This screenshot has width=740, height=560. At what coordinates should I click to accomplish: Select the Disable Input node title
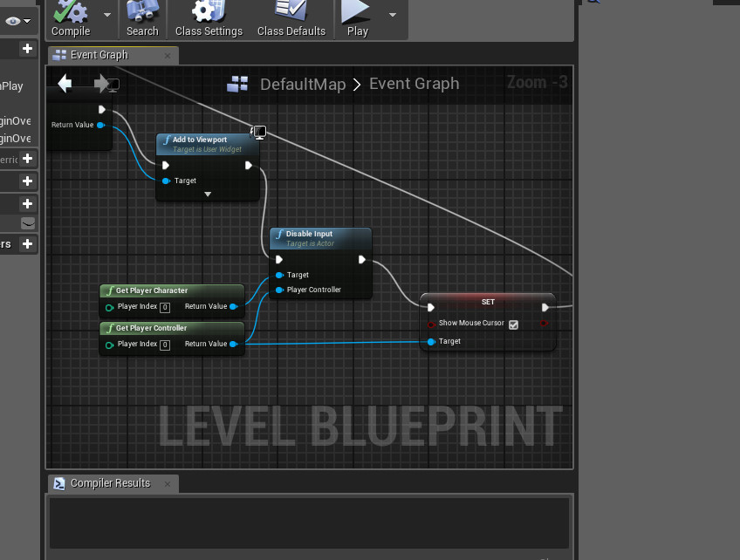coord(309,234)
